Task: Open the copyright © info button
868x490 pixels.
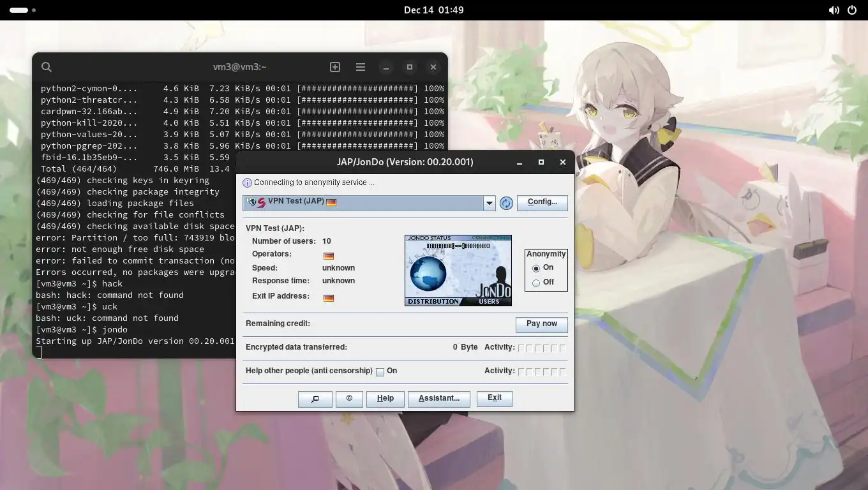Action: [349, 399]
